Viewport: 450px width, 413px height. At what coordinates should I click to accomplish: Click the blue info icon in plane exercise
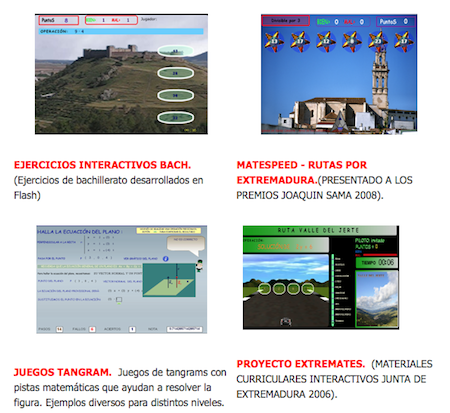tap(166, 259)
